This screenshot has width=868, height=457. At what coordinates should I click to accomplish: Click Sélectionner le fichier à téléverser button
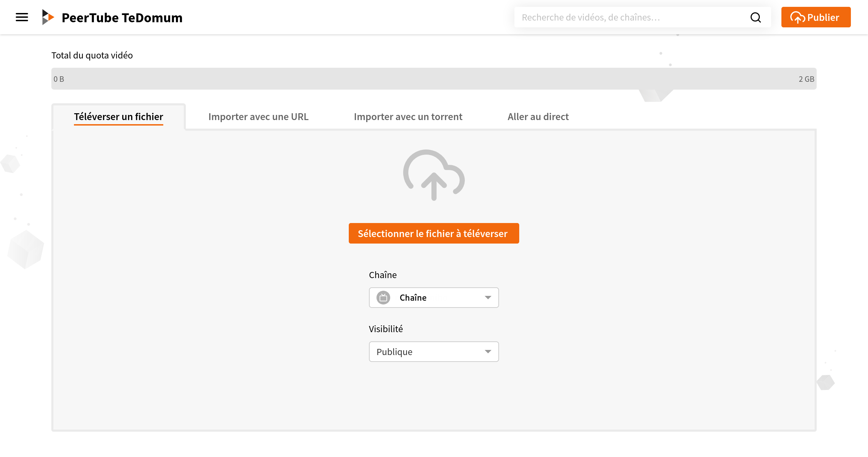(x=434, y=233)
